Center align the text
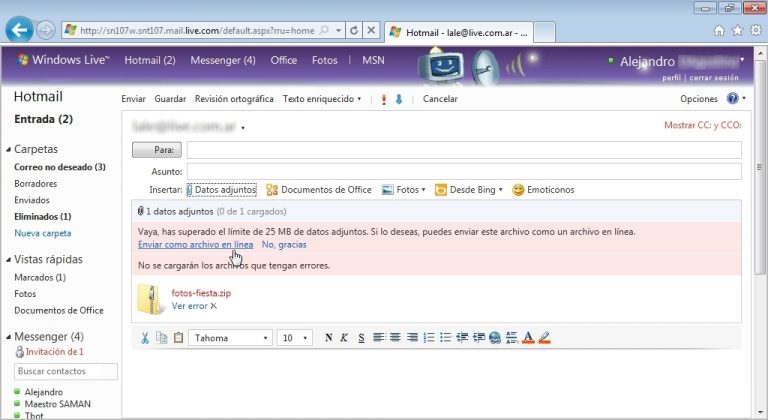Viewport: 768px width, 420px height. point(395,338)
